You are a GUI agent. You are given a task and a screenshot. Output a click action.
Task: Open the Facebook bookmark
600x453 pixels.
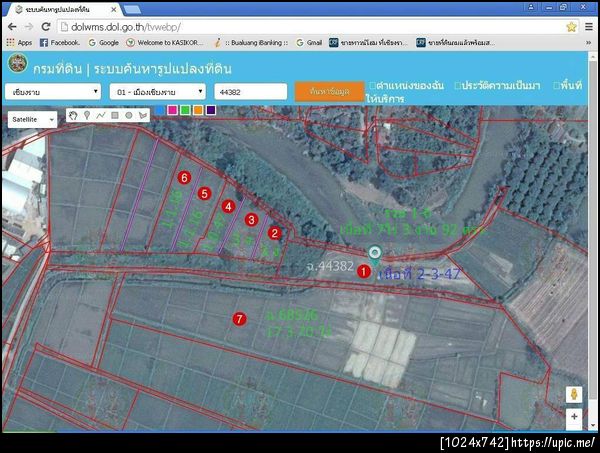pos(60,42)
